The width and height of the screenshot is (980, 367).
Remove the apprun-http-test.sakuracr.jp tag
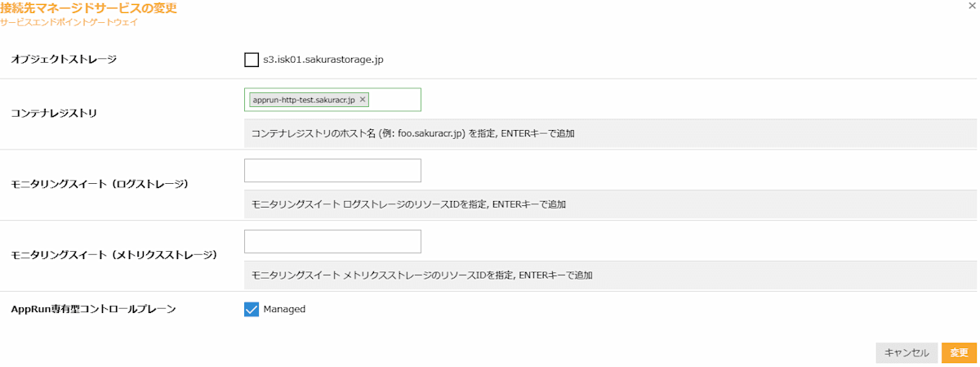(x=363, y=100)
